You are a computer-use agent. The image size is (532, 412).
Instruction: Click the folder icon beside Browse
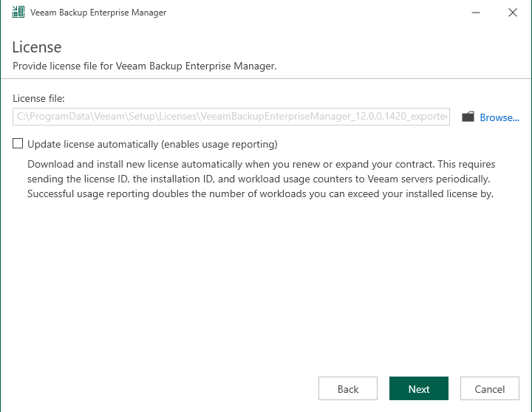468,117
